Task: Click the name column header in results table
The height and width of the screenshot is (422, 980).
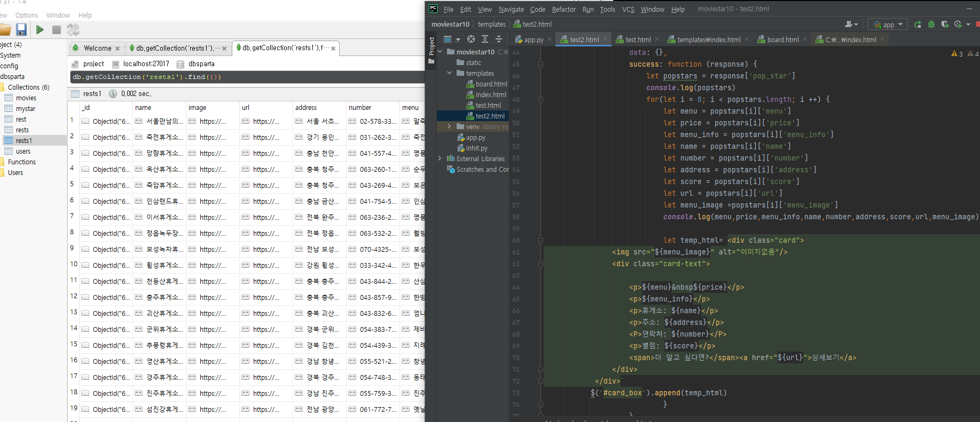Action: [143, 107]
